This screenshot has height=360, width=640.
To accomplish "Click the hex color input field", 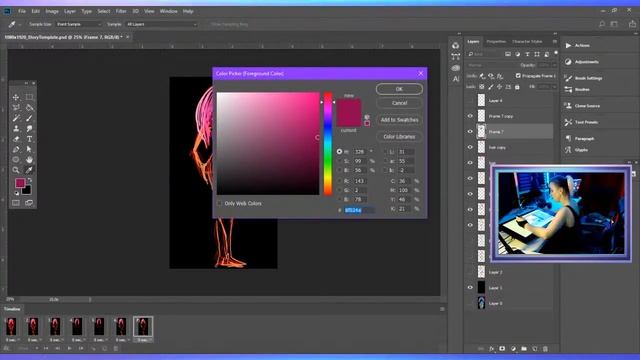I will click(359, 210).
